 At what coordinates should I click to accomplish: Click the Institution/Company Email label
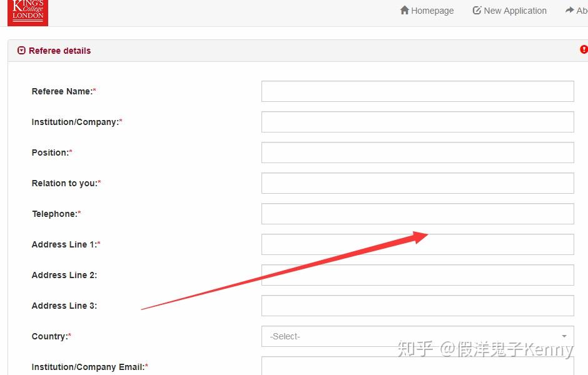click(x=89, y=367)
